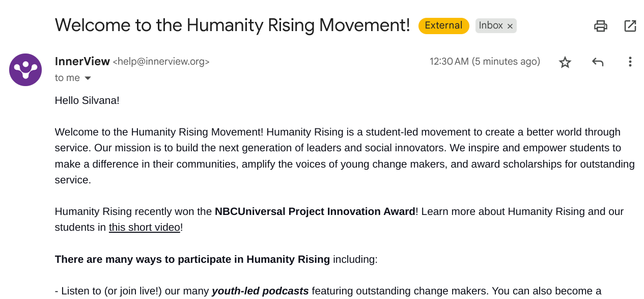The width and height of the screenshot is (644, 299).
Task: Open the email in a new window
Action: pyautogui.click(x=630, y=26)
